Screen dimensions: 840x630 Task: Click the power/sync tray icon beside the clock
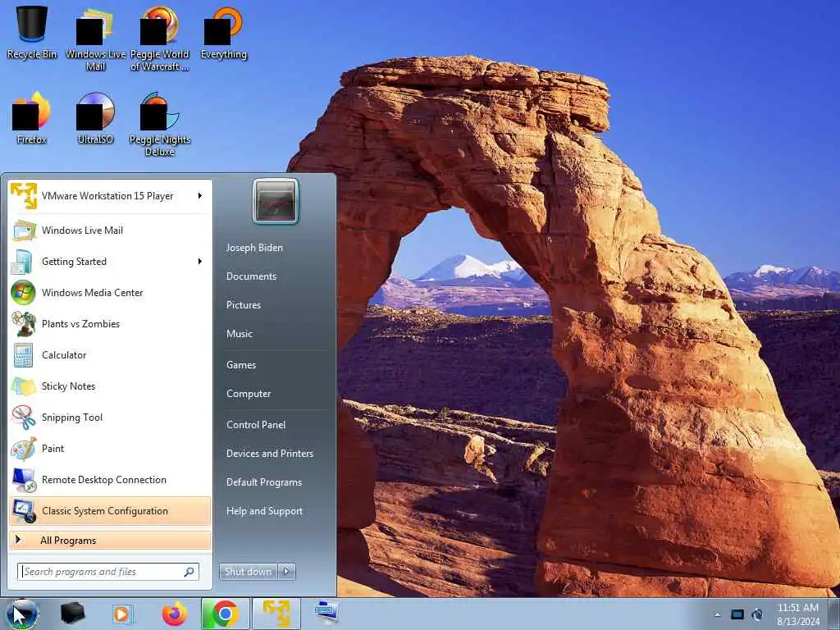click(x=757, y=614)
